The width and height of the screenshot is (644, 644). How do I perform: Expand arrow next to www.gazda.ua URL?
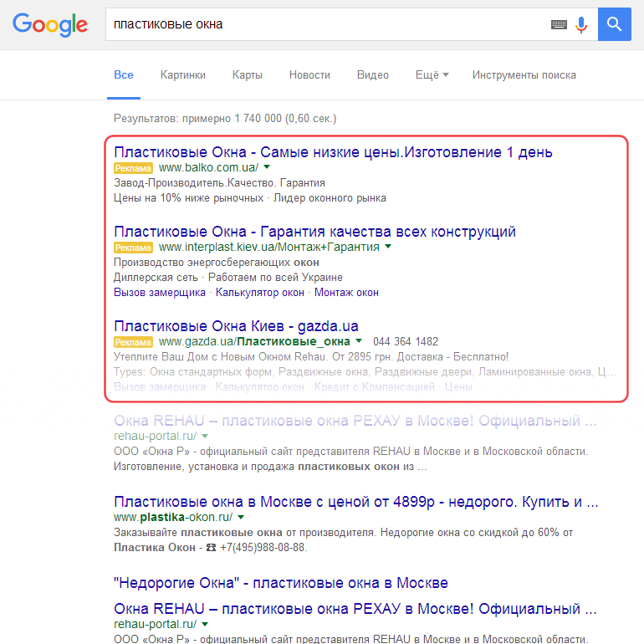pyautogui.click(x=359, y=340)
